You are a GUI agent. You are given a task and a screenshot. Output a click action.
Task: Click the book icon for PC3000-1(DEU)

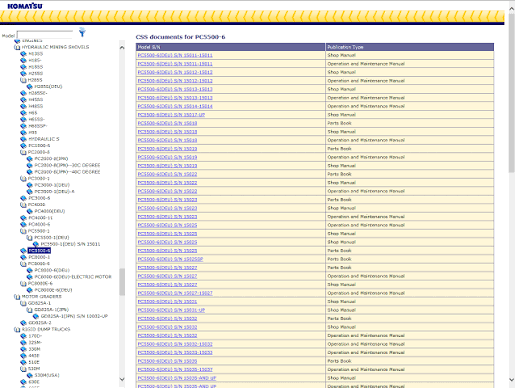[x=29, y=185]
